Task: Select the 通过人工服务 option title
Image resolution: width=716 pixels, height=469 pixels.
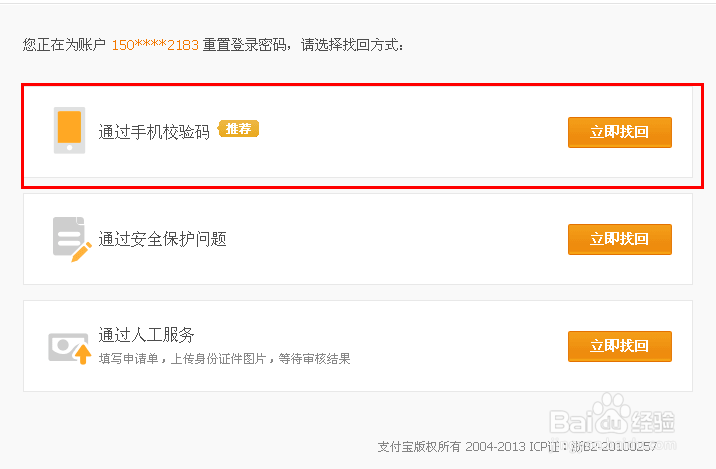Action: point(146,335)
